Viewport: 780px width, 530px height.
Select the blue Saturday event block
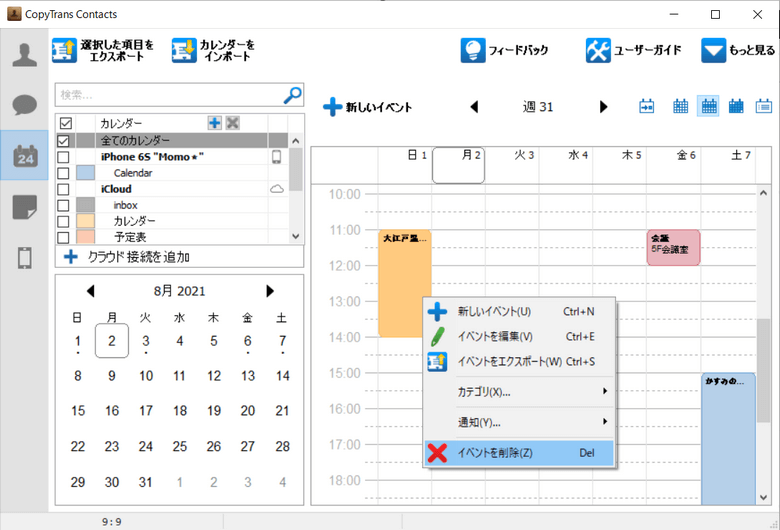[x=728, y=439]
